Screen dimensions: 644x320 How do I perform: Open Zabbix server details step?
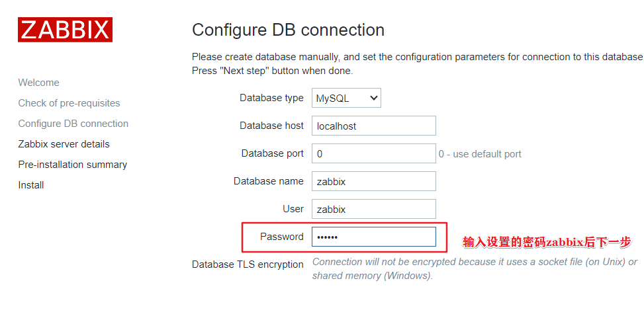(x=64, y=144)
